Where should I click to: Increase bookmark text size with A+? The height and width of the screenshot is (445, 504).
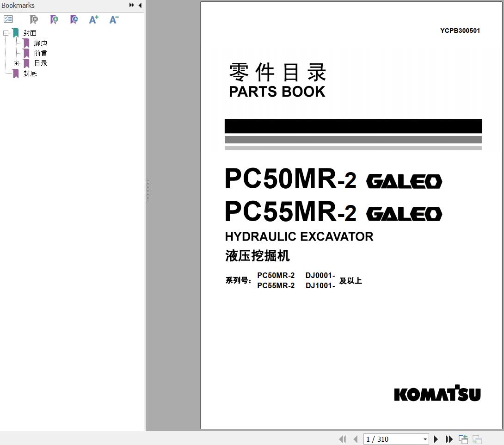coord(93,19)
